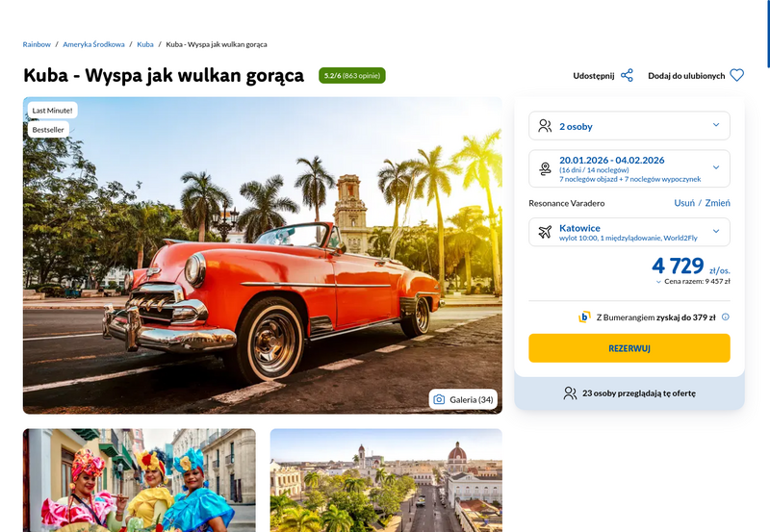
Task: Open Ameryka Środkowa breadcrumb link
Action: [93, 44]
